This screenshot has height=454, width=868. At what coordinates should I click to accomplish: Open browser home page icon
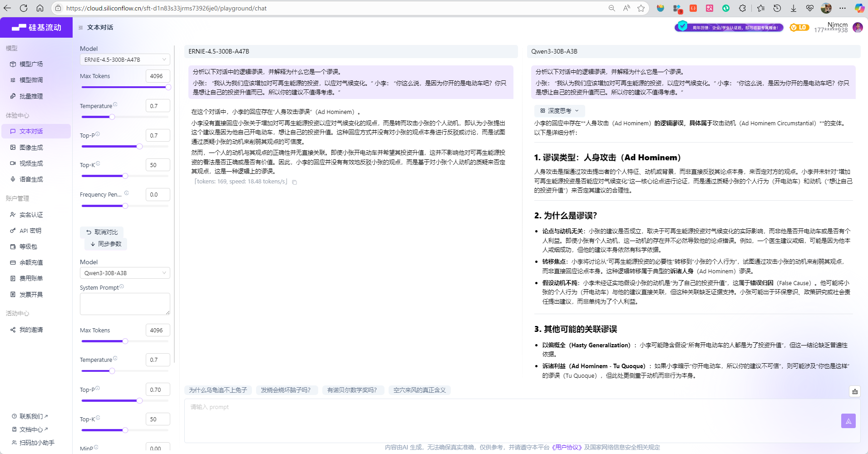[x=40, y=8]
